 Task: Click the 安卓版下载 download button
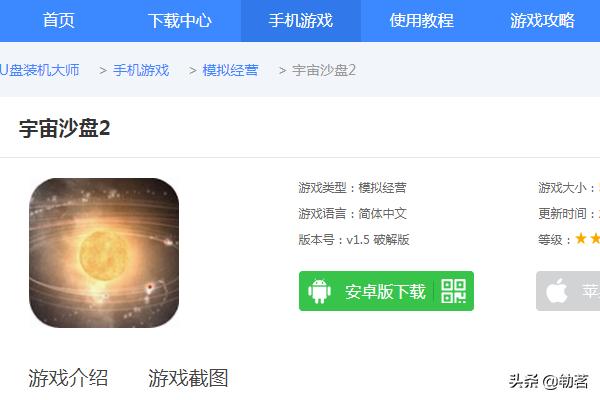pyautogui.click(x=386, y=291)
